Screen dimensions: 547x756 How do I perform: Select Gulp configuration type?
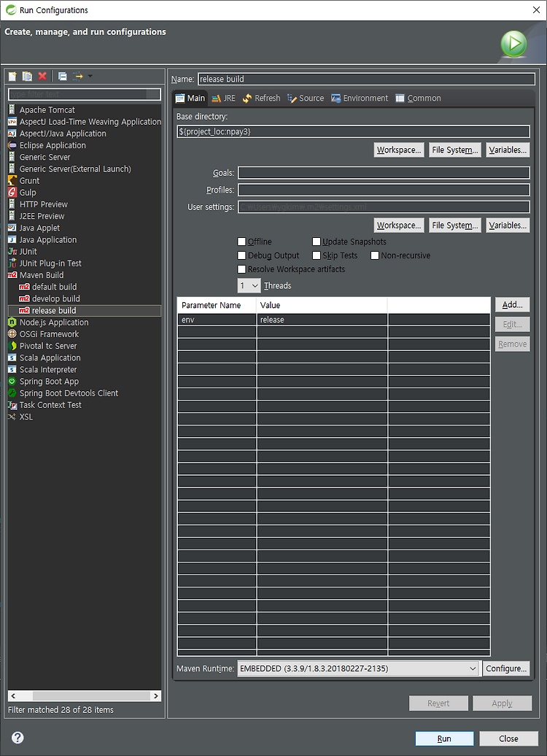(x=28, y=193)
